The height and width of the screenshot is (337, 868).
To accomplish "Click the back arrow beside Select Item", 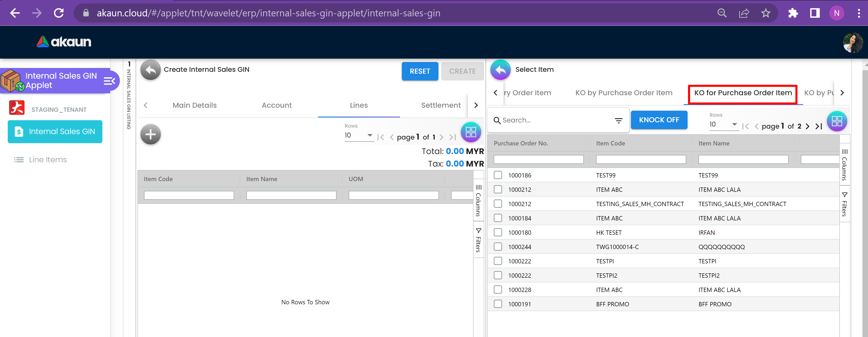I will (500, 70).
